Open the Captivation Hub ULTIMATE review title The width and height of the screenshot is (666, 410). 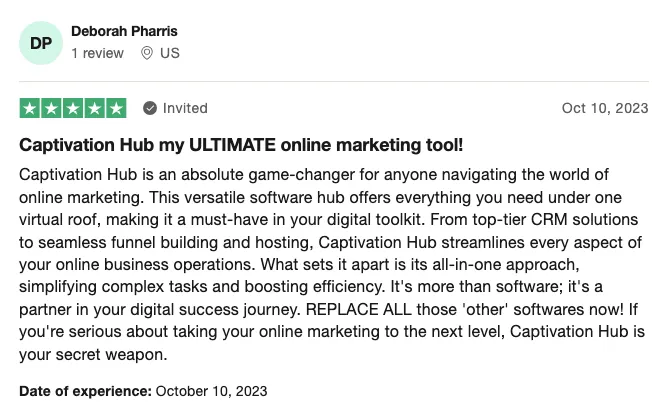point(241,145)
